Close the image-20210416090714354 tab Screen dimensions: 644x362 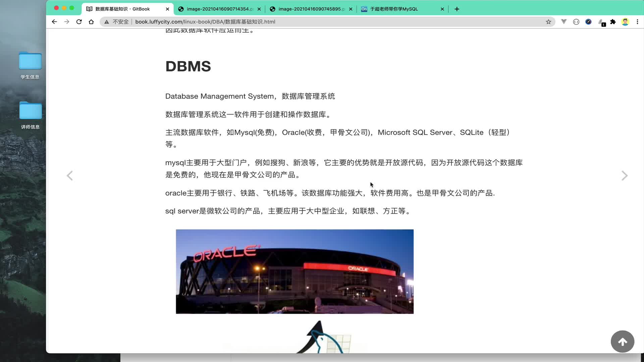coord(259,9)
